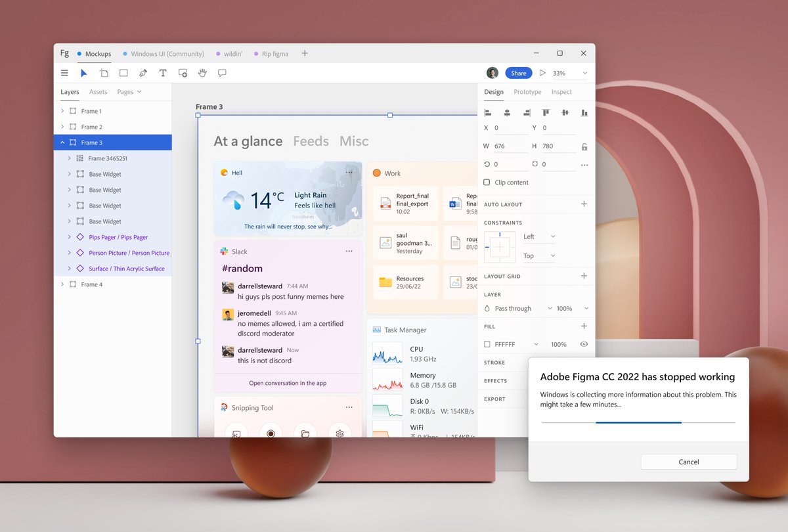Align selection to vertical centers
This screenshot has width=788, height=532.
click(x=565, y=113)
